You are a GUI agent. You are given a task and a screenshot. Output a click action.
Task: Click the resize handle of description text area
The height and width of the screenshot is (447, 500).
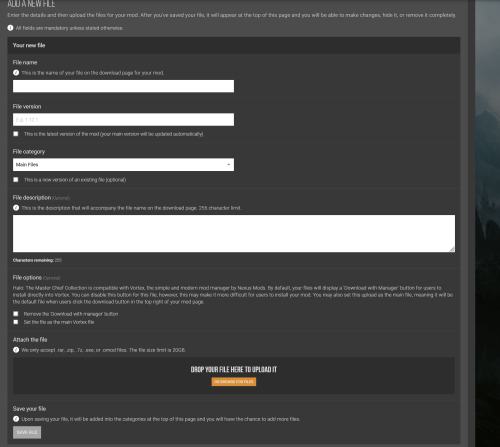452,249
